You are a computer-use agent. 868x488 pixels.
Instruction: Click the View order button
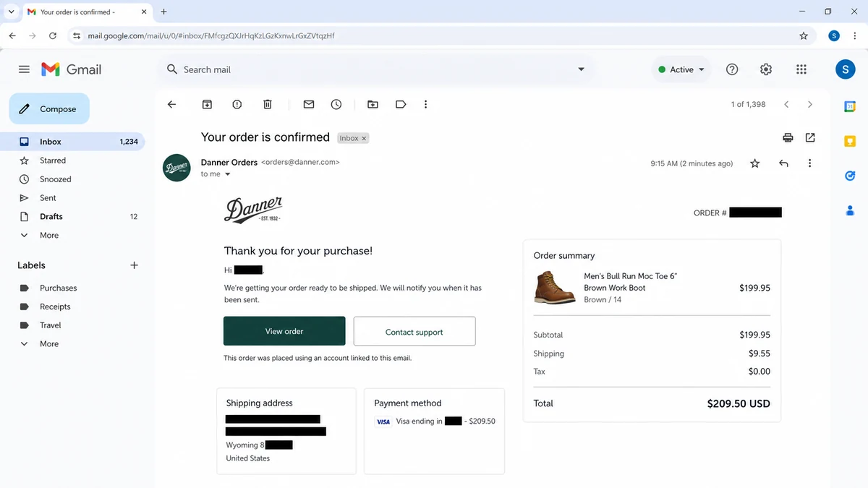(284, 331)
